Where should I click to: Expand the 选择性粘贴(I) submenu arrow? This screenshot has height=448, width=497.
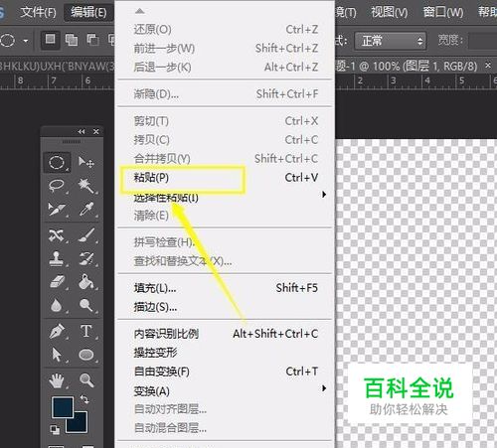[x=324, y=195]
